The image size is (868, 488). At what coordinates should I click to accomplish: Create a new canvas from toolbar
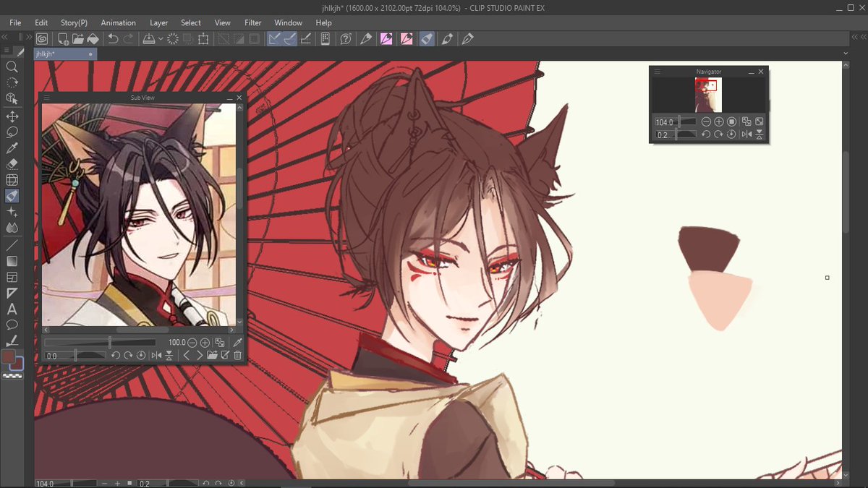click(63, 39)
